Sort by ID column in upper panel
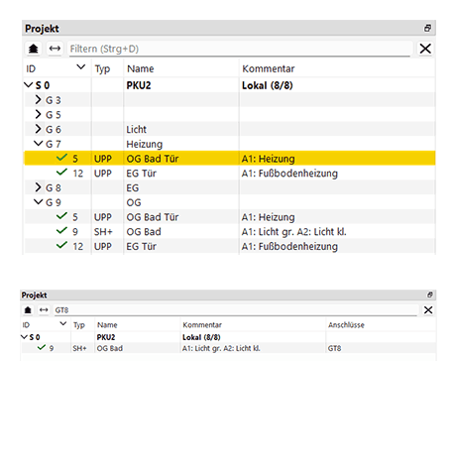This screenshot has width=455, height=476. [57, 68]
